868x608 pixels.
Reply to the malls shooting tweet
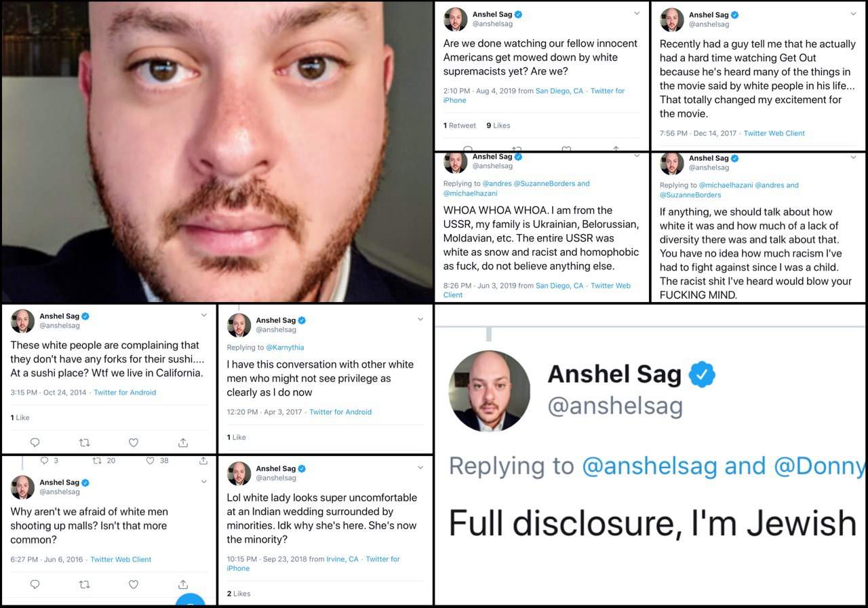(x=35, y=584)
